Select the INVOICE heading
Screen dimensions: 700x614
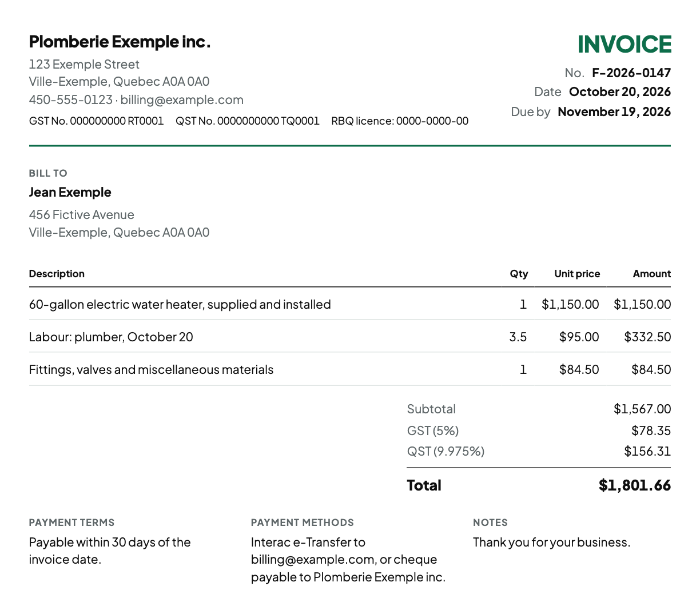[x=624, y=45]
